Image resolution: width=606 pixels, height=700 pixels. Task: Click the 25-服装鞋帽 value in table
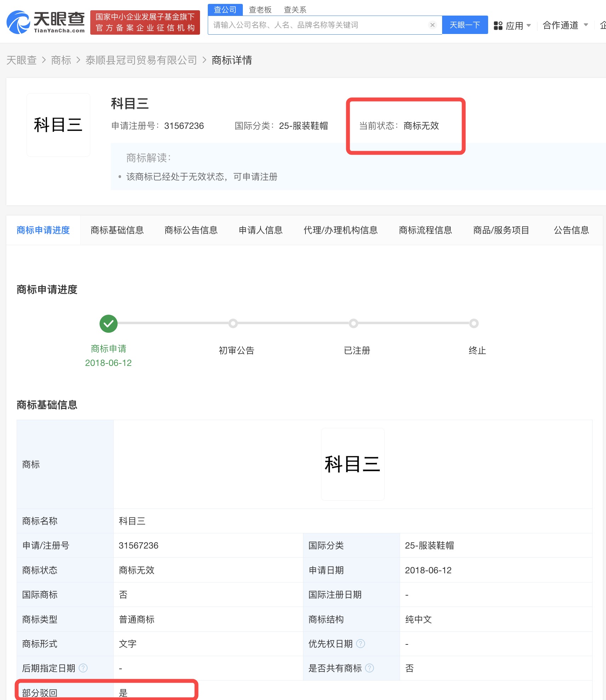tap(429, 545)
